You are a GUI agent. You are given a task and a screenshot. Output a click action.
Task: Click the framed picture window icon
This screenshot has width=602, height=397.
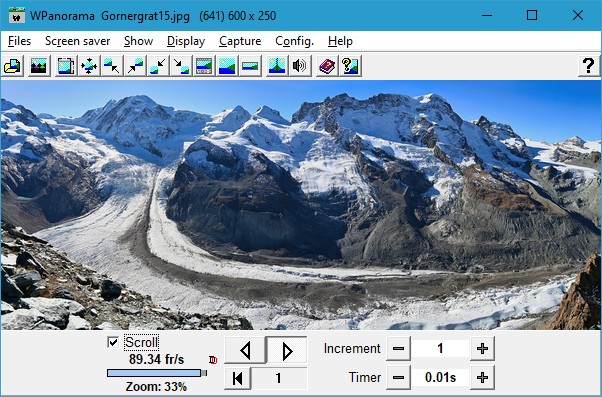click(x=66, y=66)
